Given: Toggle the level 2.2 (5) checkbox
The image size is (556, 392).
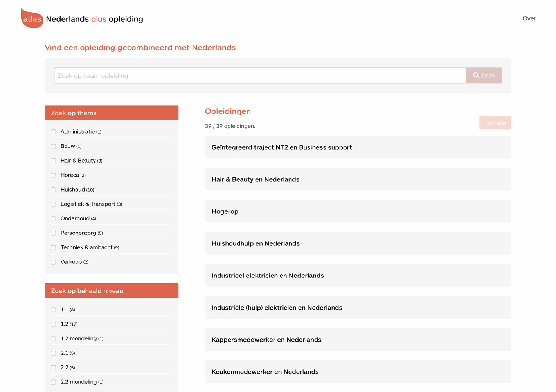Looking at the screenshot, I should [x=53, y=367].
